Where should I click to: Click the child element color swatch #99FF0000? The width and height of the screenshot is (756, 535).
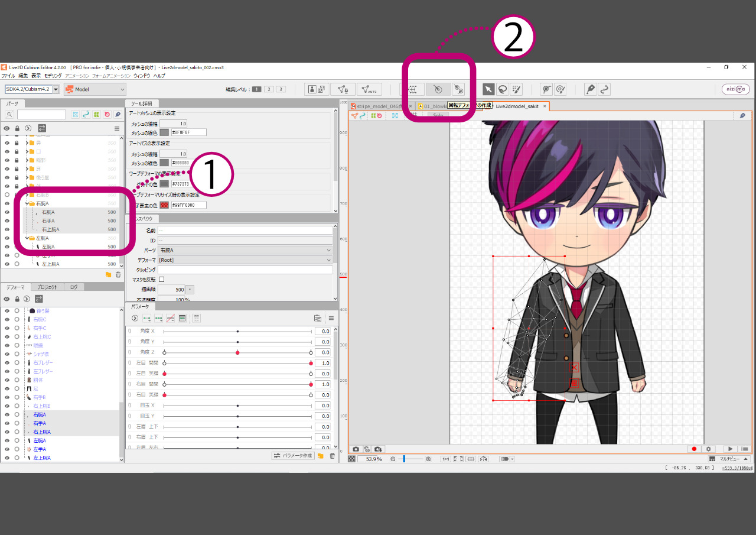click(x=164, y=205)
